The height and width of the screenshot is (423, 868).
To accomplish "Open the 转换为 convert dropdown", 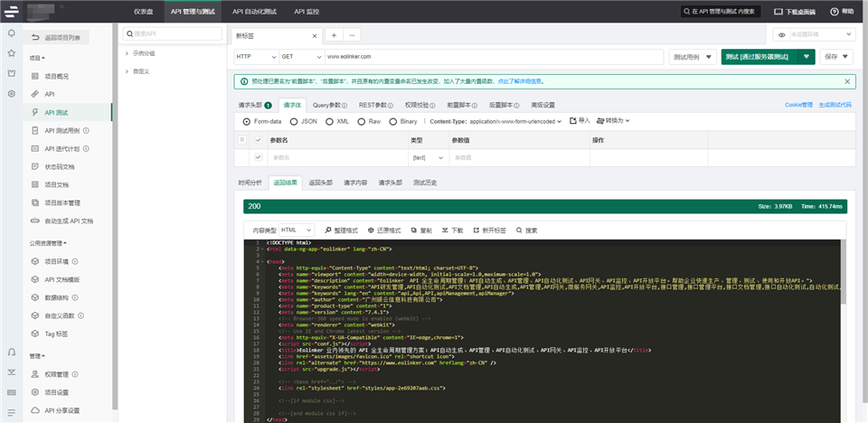I will (614, 121).
